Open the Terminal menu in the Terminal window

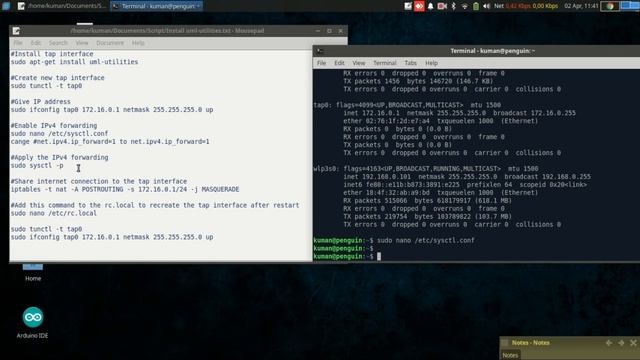pos(385,63)
